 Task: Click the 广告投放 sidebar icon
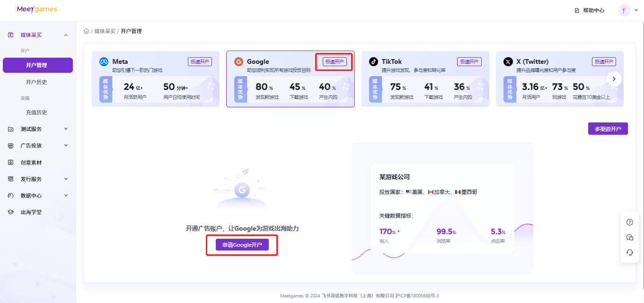10,145
